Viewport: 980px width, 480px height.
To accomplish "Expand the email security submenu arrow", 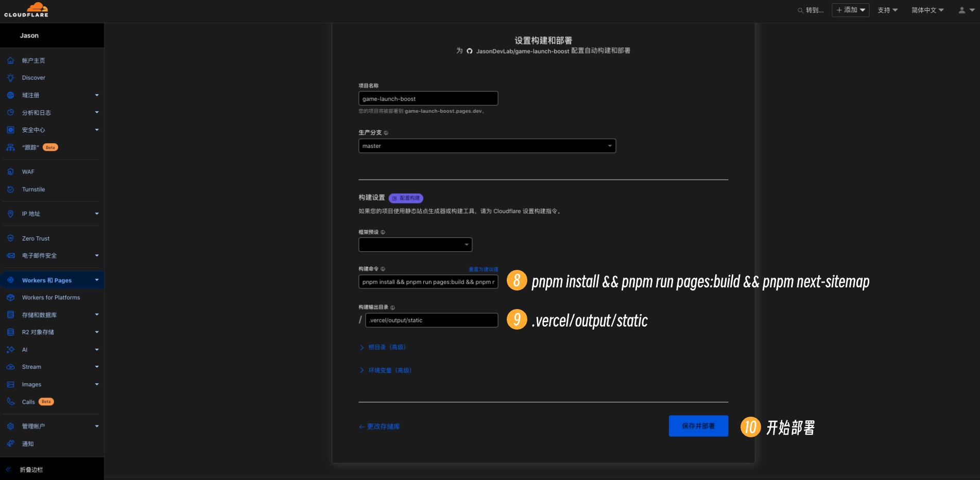I will pyautogui.click(x=97, y=255).
